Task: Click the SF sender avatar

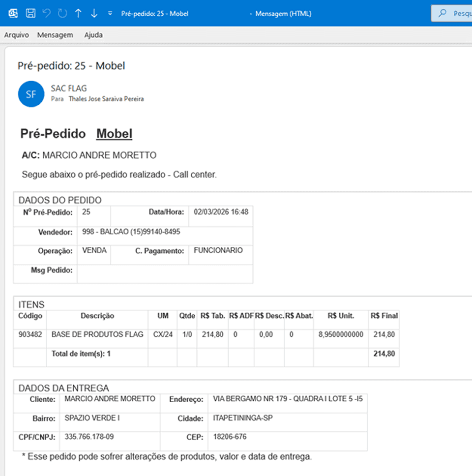Action: 31,94
